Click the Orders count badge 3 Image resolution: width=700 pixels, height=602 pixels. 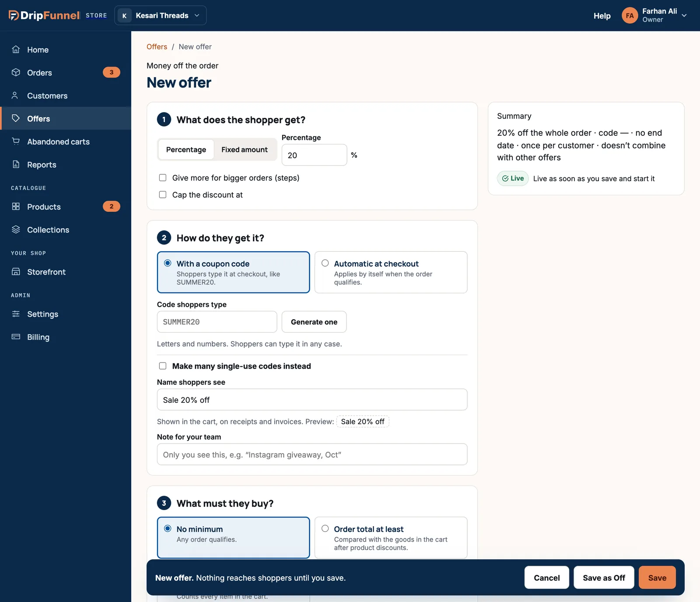coord(111,72)
